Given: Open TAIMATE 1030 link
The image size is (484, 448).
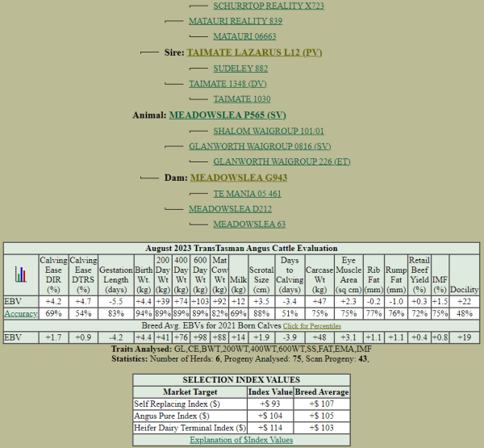Looking at the screenshot, I should (x=242, y=99).
